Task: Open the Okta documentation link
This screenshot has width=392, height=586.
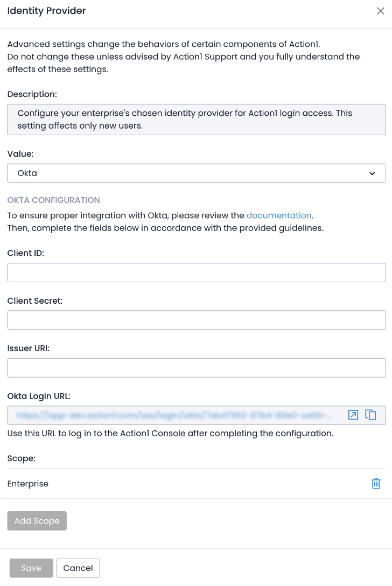Action: (x=278, y=215)
